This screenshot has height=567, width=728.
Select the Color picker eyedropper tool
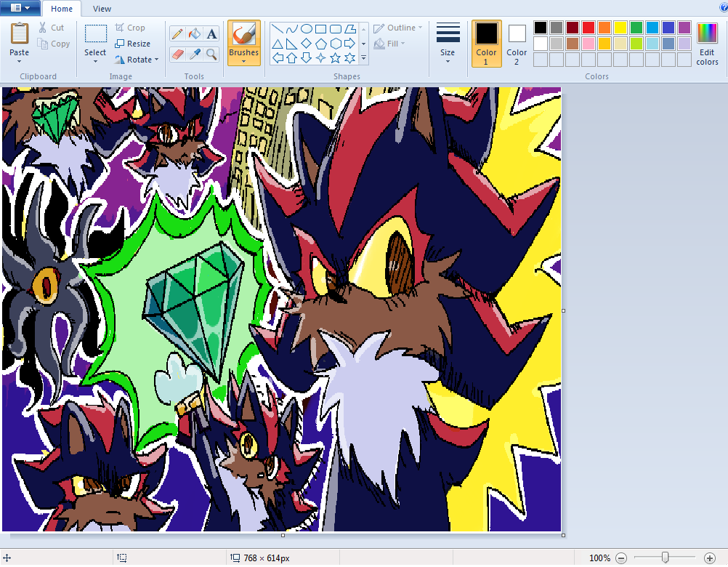pos(195,55)
